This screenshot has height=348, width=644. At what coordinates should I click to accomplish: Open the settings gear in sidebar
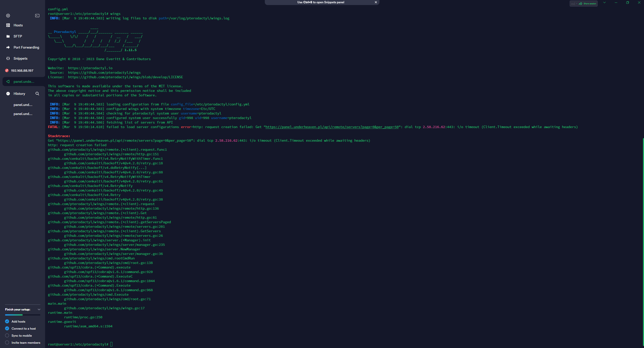pyautogui.click(x=8, y=16)
